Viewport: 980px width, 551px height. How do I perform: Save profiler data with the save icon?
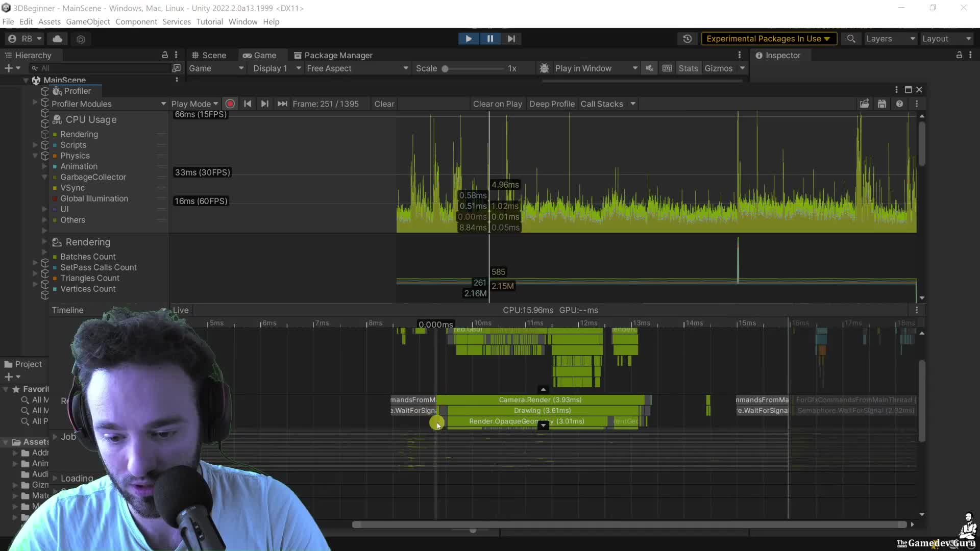point(882,104)
